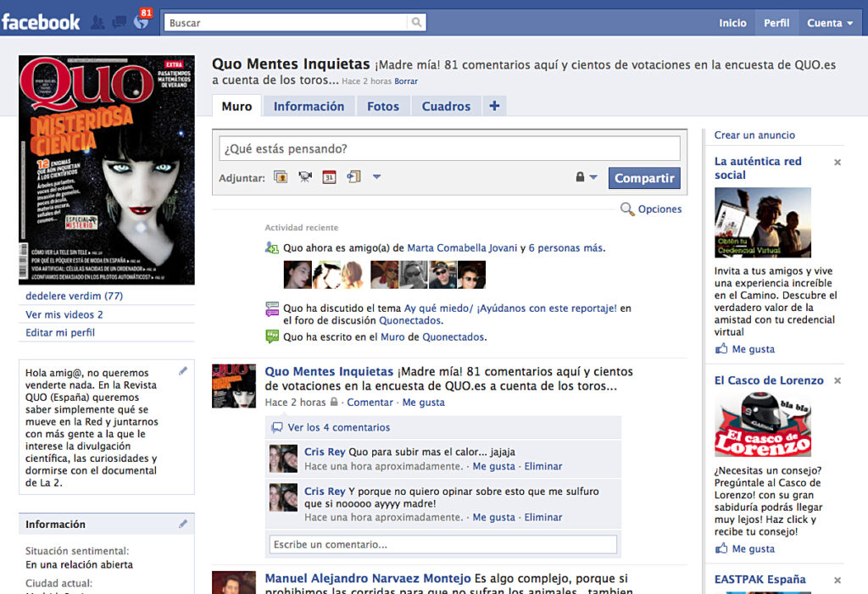This screenshot has height=594, width=868.
Task: Open Perfil in top navigation
Action: point(776,23)
